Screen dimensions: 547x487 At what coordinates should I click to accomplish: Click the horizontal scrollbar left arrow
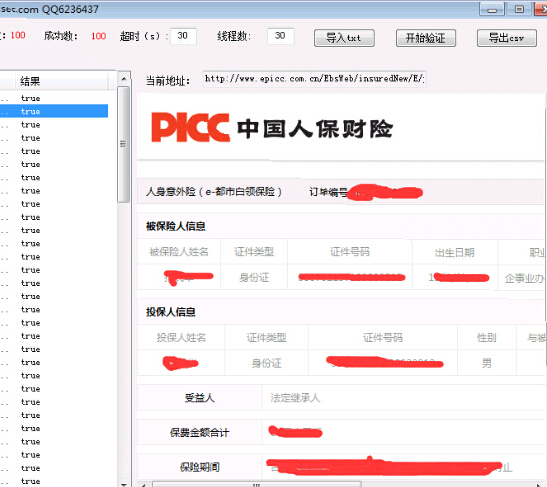click(143, 484)
